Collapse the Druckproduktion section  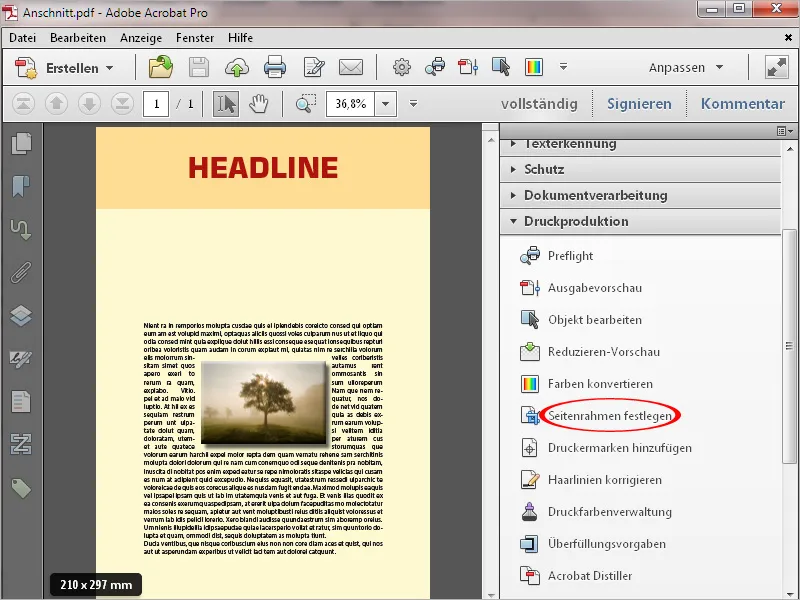pyautogui.click(x=640, y=221)
